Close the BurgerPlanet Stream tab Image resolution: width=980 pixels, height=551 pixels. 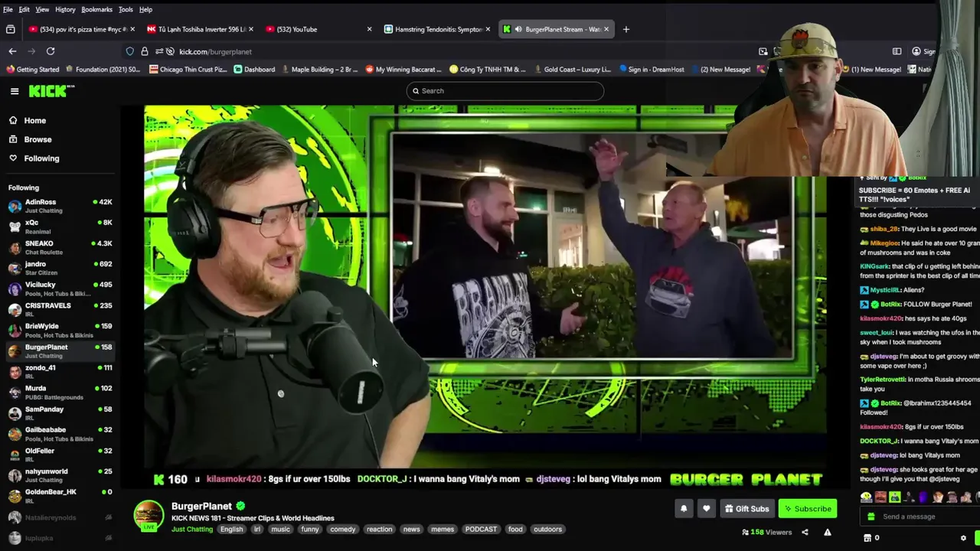point(606,29)
